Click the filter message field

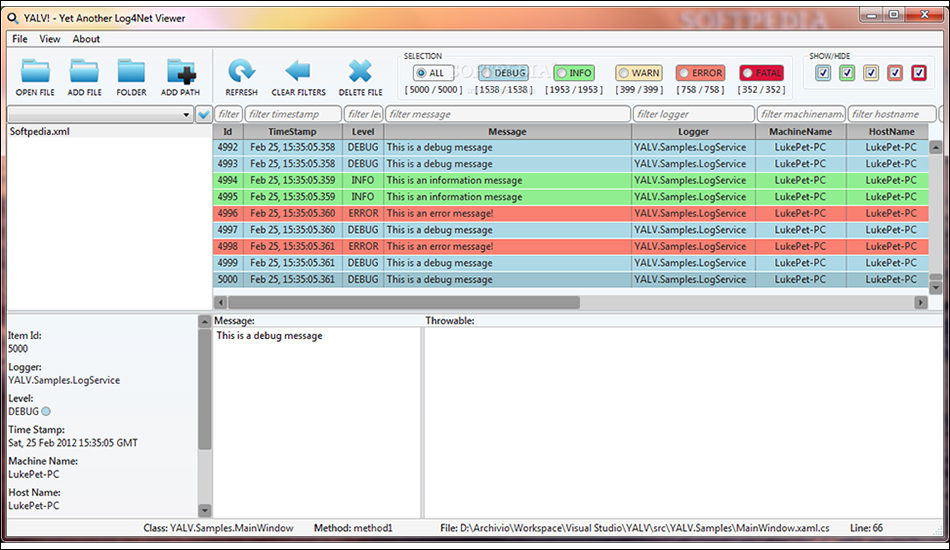click(x=508, y=114)
